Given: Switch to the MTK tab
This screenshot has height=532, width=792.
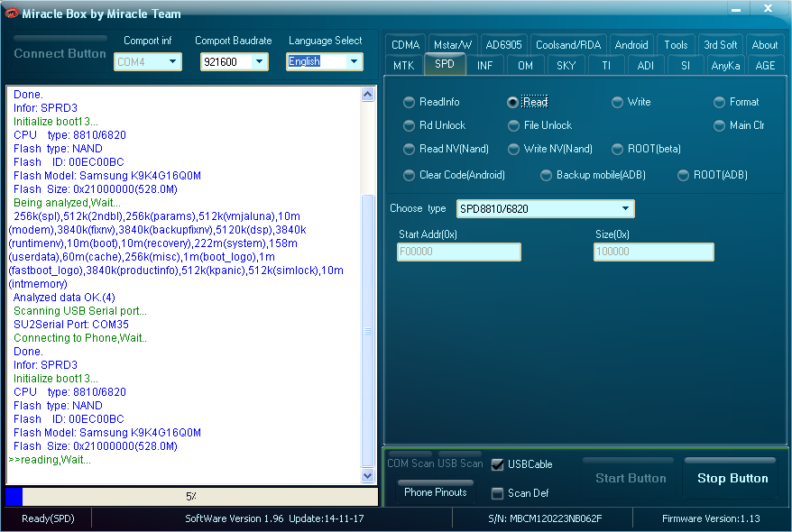Looking at the screenshot, I should coord(403,66).
